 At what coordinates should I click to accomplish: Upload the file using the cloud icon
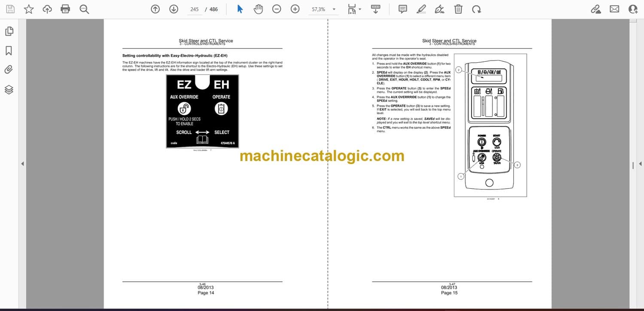tap(47, 9)
